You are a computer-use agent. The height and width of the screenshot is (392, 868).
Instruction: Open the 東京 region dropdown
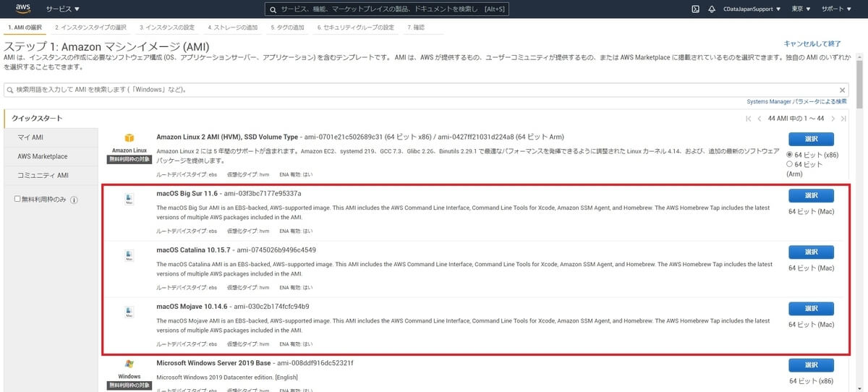(801, 9)
